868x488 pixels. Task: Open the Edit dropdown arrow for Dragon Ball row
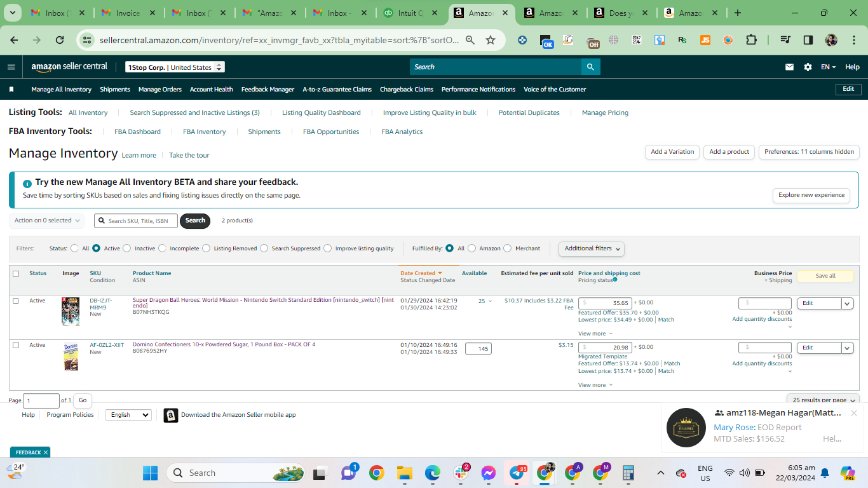(x=848, y=304)
